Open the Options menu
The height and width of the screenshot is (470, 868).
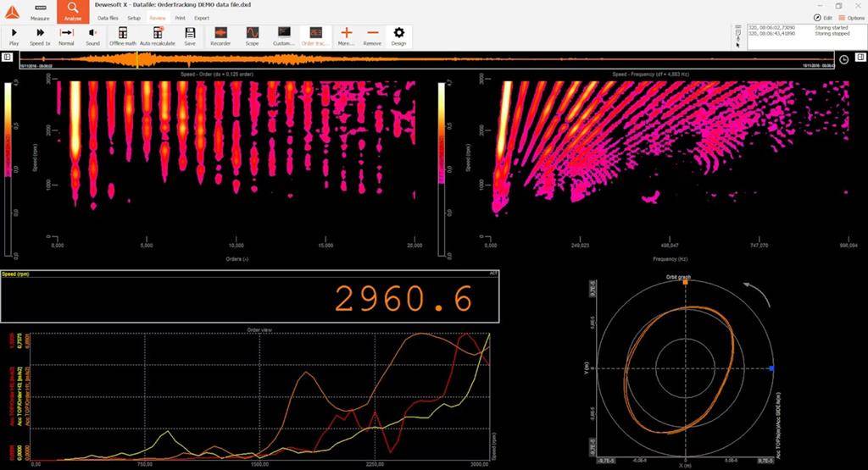pyautogui.click(x=851, y=18)
